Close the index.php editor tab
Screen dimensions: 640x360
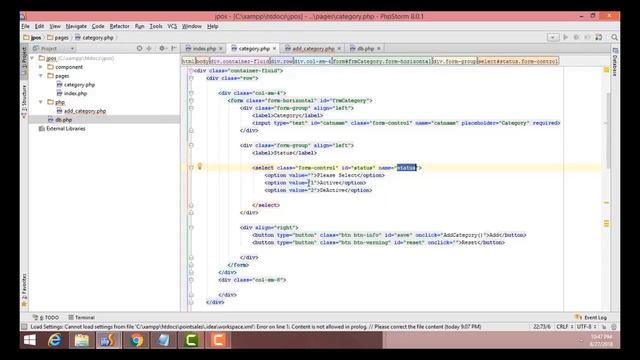[x=221, y=49]
